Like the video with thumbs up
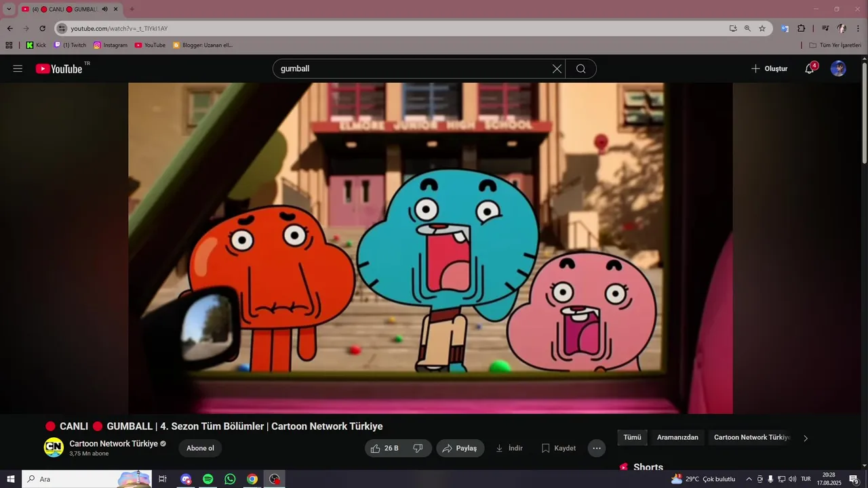 [384, 448]
